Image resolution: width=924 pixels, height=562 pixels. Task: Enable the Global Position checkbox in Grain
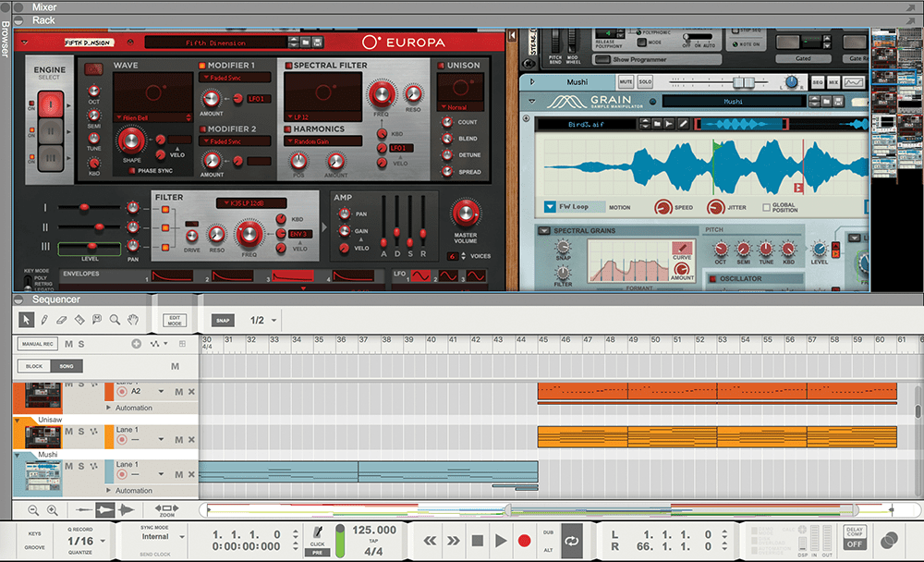(766, 207)
